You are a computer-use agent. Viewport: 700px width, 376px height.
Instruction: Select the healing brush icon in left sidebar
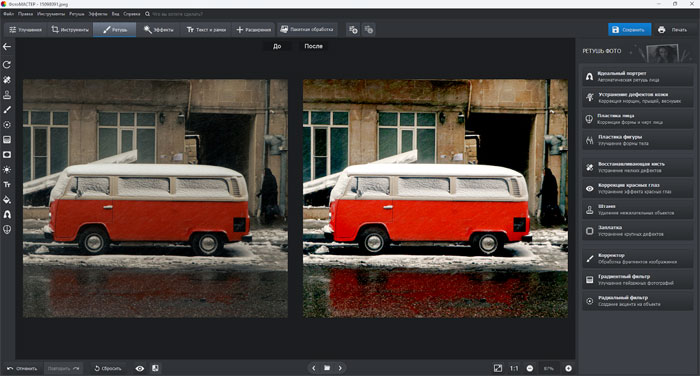(7, 80)
